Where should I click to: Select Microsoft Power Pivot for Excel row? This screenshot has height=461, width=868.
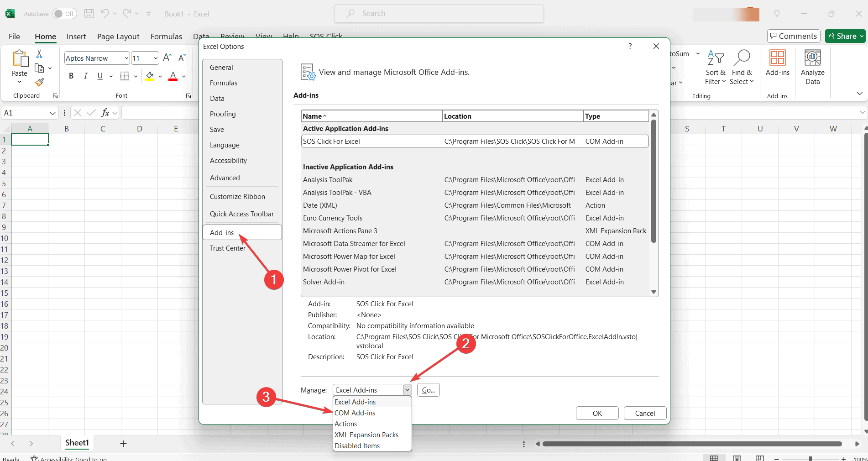click(x=475, y=269)
